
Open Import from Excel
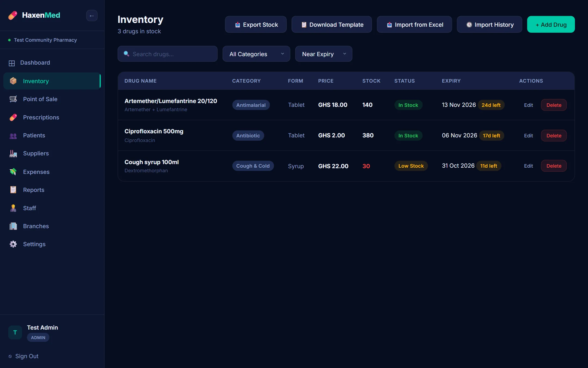[414, 25]
